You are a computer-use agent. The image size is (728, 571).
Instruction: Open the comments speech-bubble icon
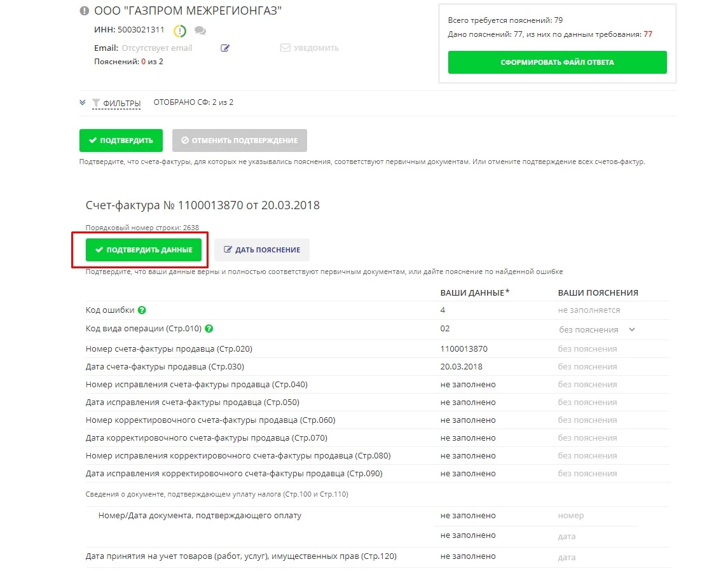click(x=200, y=31)
